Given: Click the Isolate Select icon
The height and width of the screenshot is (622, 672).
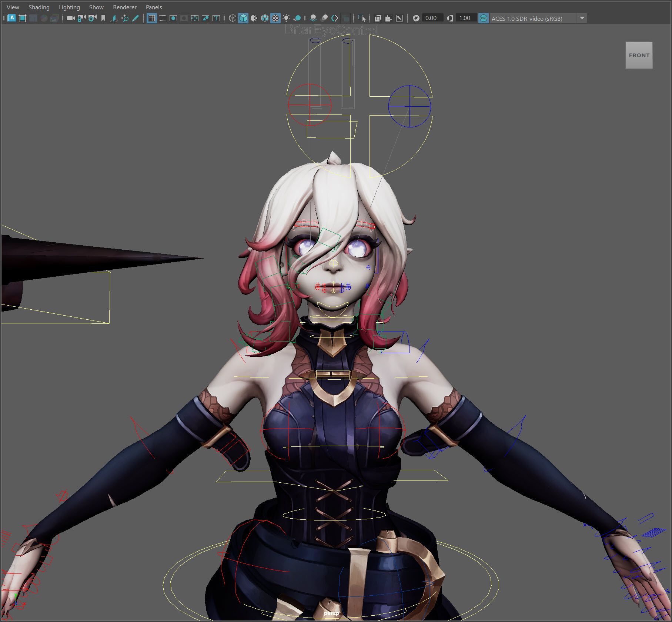Looking at the screenshot, I should [362, 18].
